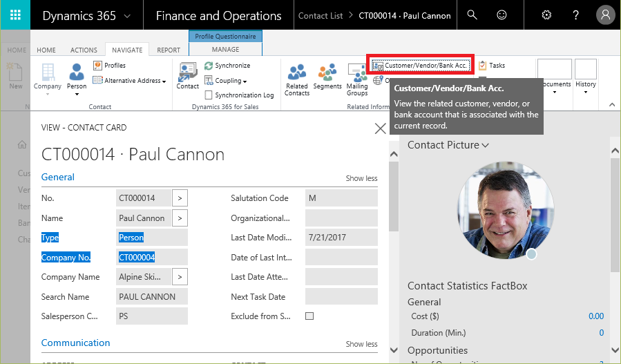
Task: Click Customer/Vendor/Bank Acc. button
Action: tap(421, 66)
